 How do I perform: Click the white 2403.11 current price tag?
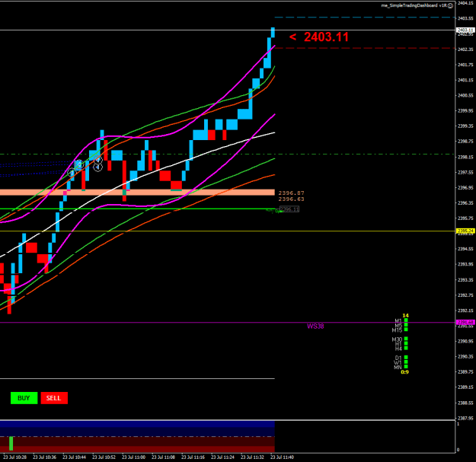465,30
